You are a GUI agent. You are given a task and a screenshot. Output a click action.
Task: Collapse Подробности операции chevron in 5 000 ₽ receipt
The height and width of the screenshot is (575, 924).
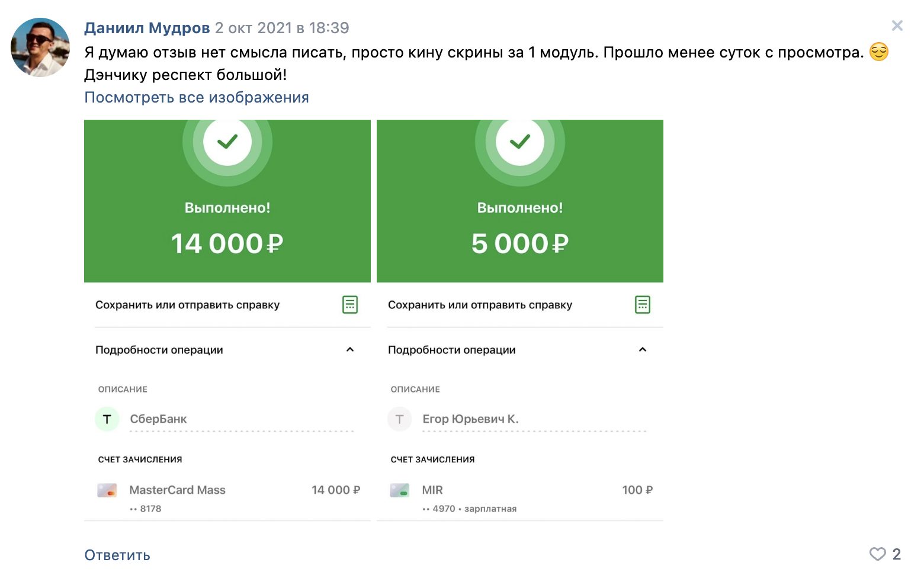643,350
